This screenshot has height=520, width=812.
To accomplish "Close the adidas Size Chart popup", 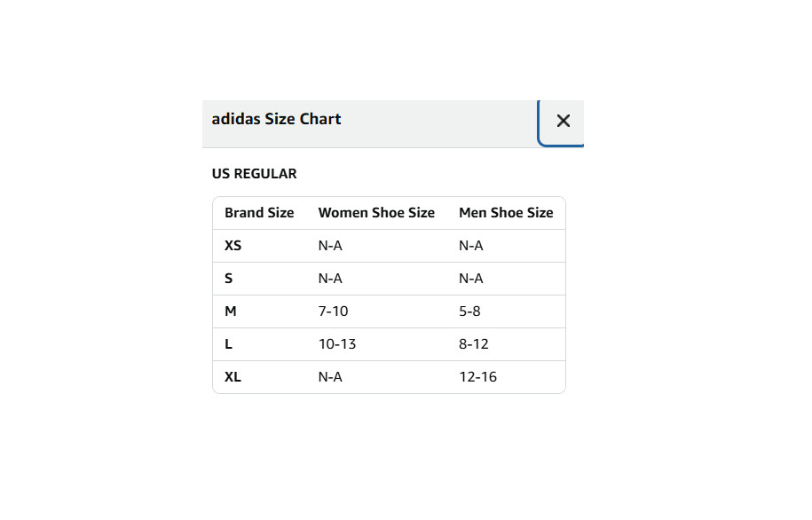I will pos(563,122).
